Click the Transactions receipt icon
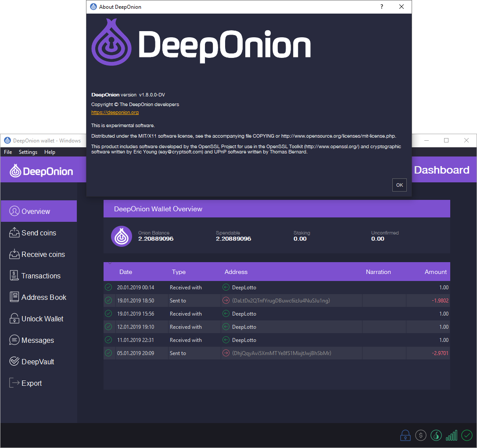 [x=14, y=275]
